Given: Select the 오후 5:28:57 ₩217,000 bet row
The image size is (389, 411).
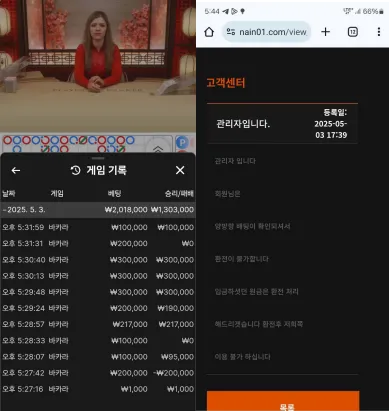Looking at the screenshot, I should tap(98, 324).
